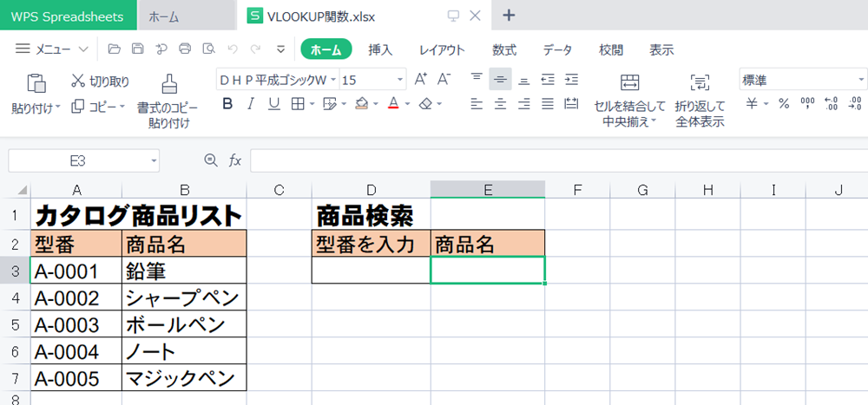The width and height of the screenshot is (868, 405).
Task: Click inside the formula bar input
Action: (558, 160)
